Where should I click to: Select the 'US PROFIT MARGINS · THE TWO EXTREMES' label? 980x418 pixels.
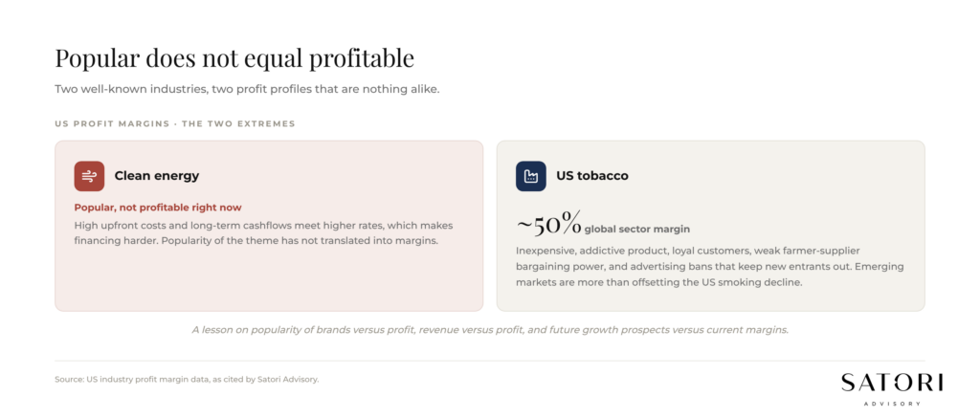coord(175,123)
